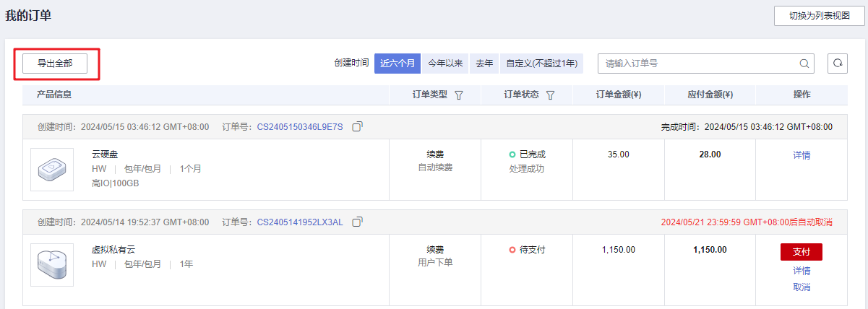Click the 产品信息 column header
Viewport: 868px width, 309px height.
click(54, 95)
